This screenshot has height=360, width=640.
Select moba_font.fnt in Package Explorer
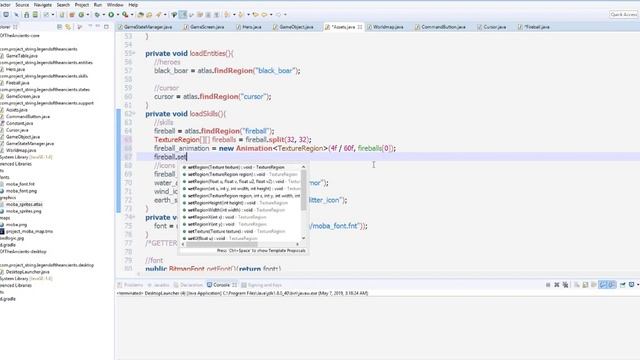pyautogui.click(x=20, y=184)
